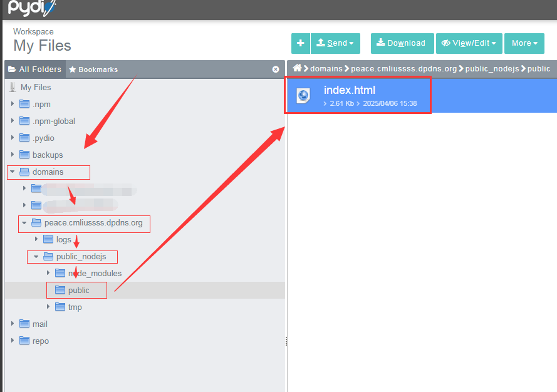Switch to the All Folders tab

click(x=34, y=70)
